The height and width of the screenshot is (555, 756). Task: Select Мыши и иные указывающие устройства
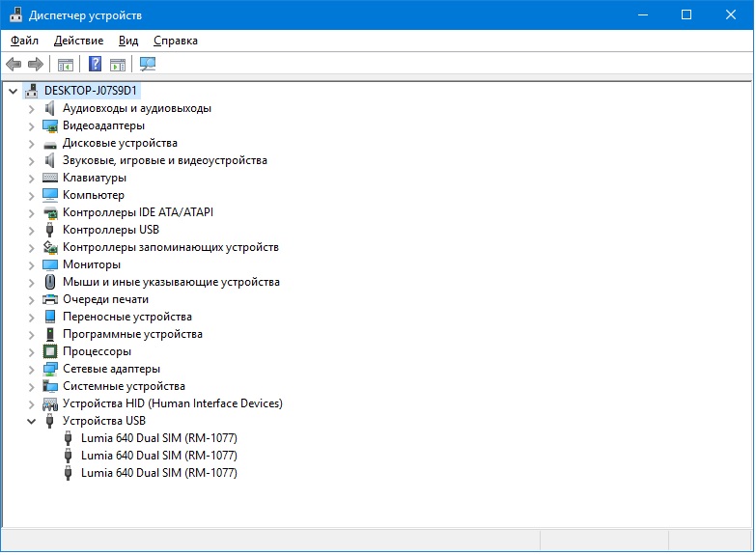coord(171,282)
